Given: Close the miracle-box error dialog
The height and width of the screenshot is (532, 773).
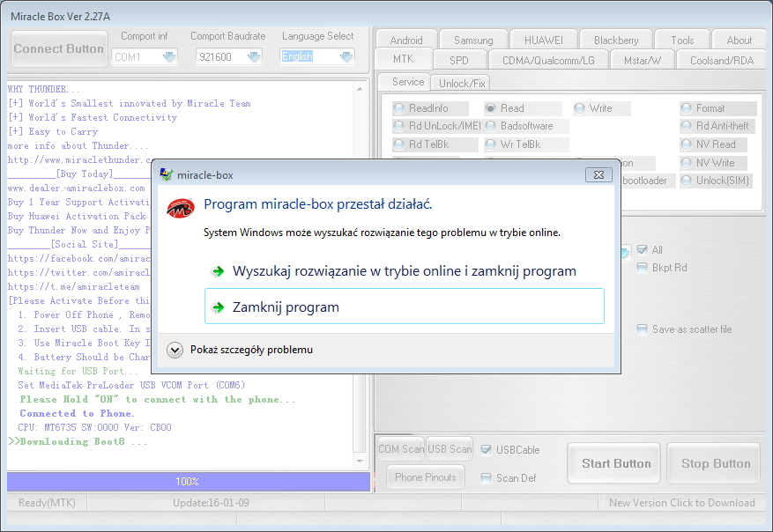Looking at the screenshot, I should pos(598,175).
